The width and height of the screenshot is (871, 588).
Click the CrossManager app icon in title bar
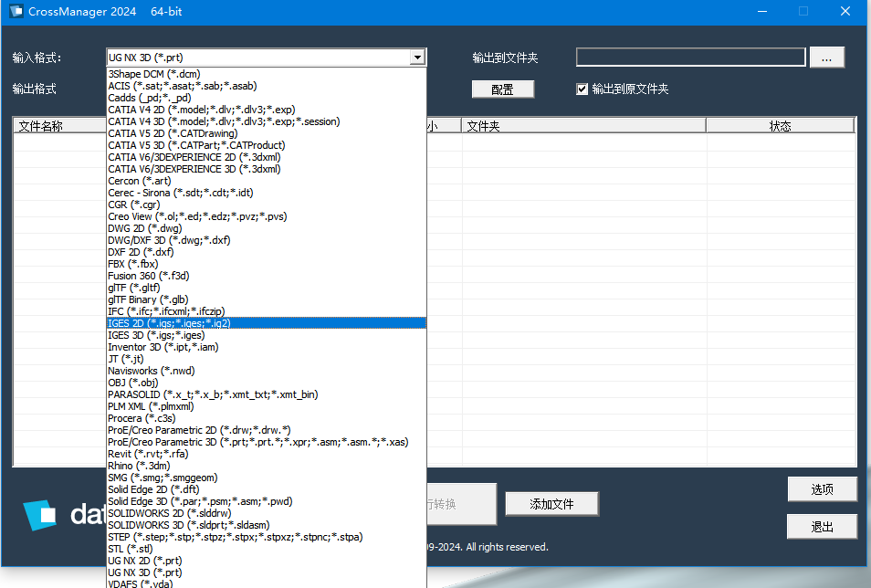point(15,11)
